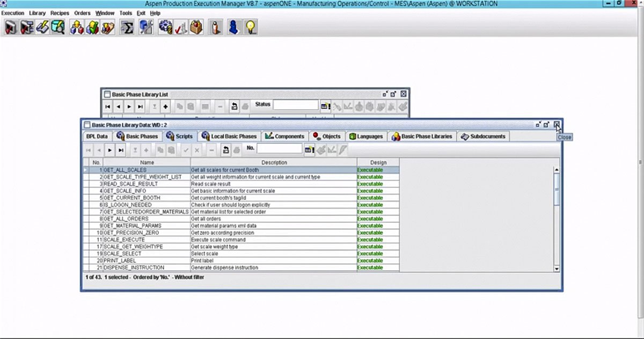Click the checkmark validate icon in the Scripts toolbar
The image size is (644, 339).
point(185,150)
